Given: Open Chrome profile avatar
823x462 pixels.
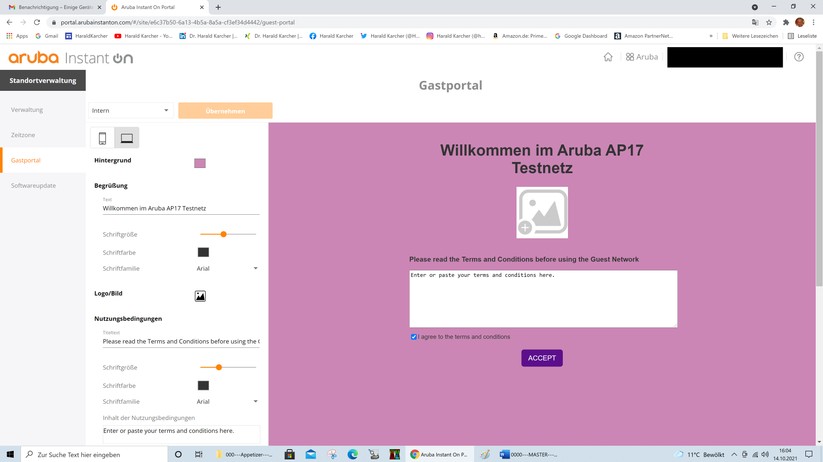Looking at the screenshot, I should click(800, 22).
